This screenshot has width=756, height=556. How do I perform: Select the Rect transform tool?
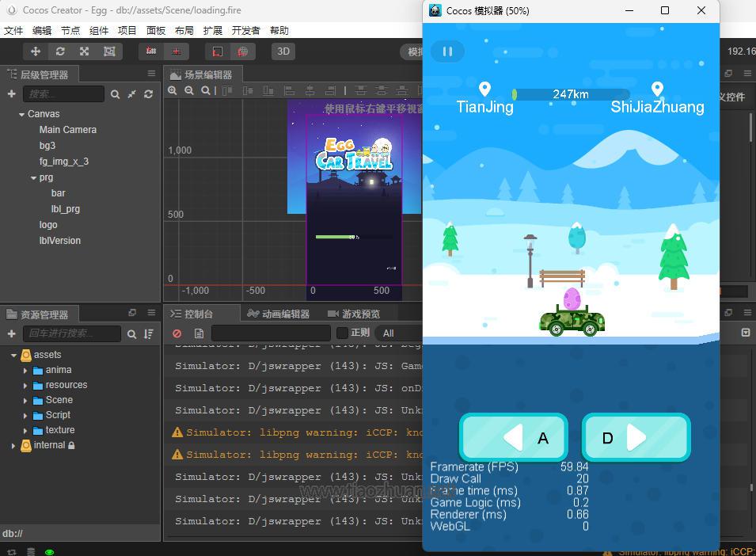(x=108, y=51)
